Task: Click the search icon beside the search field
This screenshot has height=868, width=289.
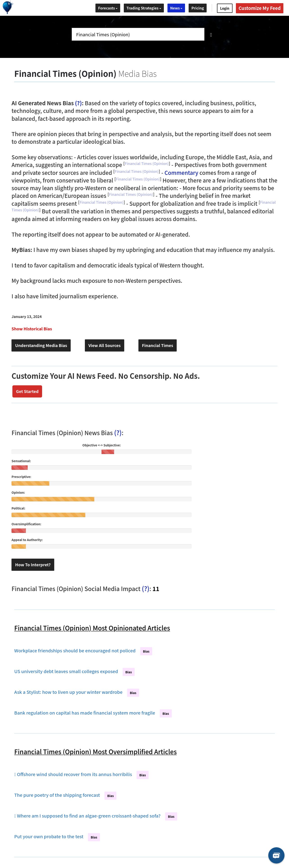Action: point(211,35)
